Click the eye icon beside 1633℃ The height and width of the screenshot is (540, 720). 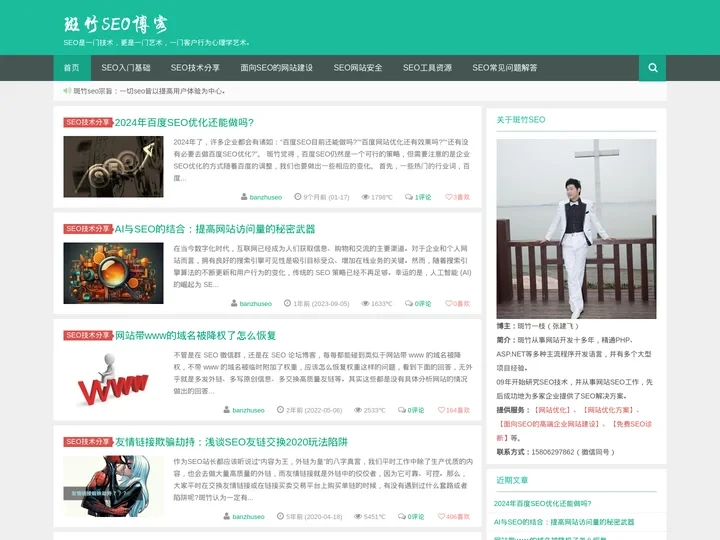(x=365, y=304)
